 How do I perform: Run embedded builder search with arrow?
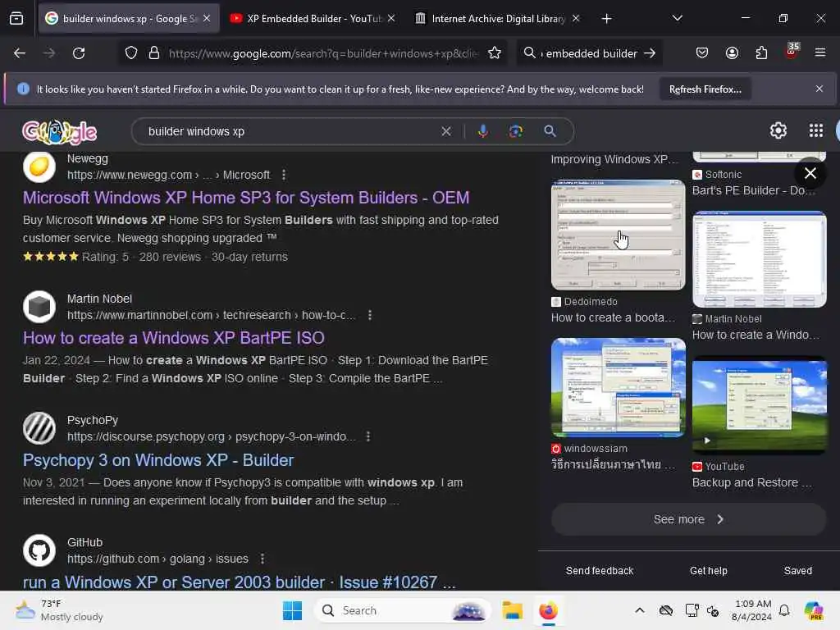pos(650,53)
